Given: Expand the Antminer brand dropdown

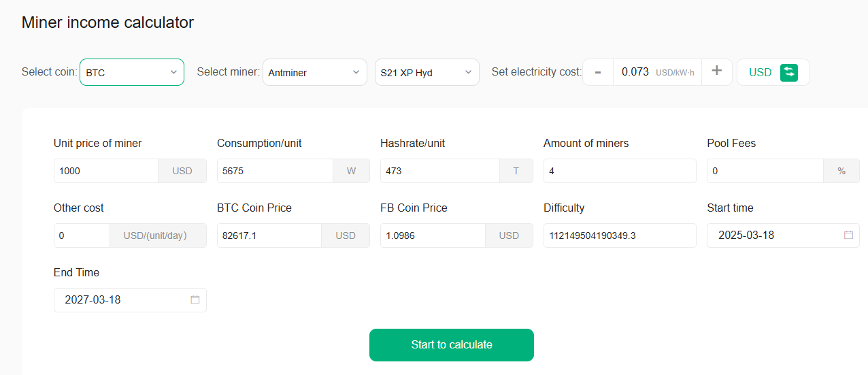Looking at the screenshot, I should coord(315,72).
